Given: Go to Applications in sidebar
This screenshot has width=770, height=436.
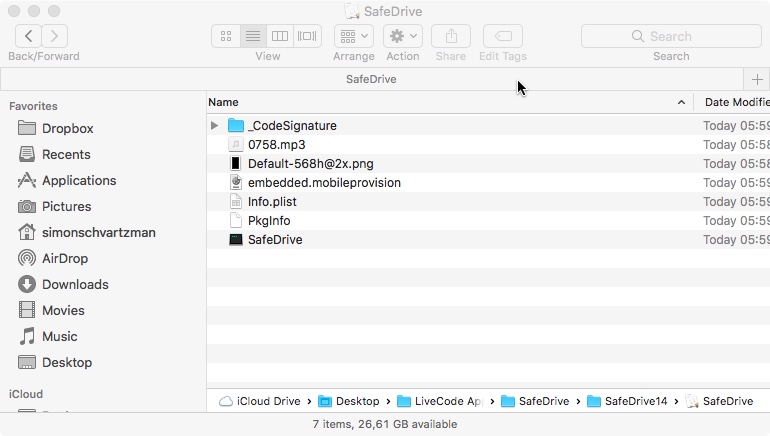Looking at the screenshot, I should tap(78, 180).
